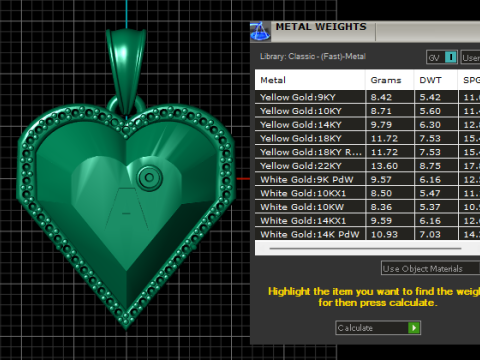Screen dimensions: 480x360
Task: Click the horizontal scrollbar under the table
Action: click(x=365, y=248)
